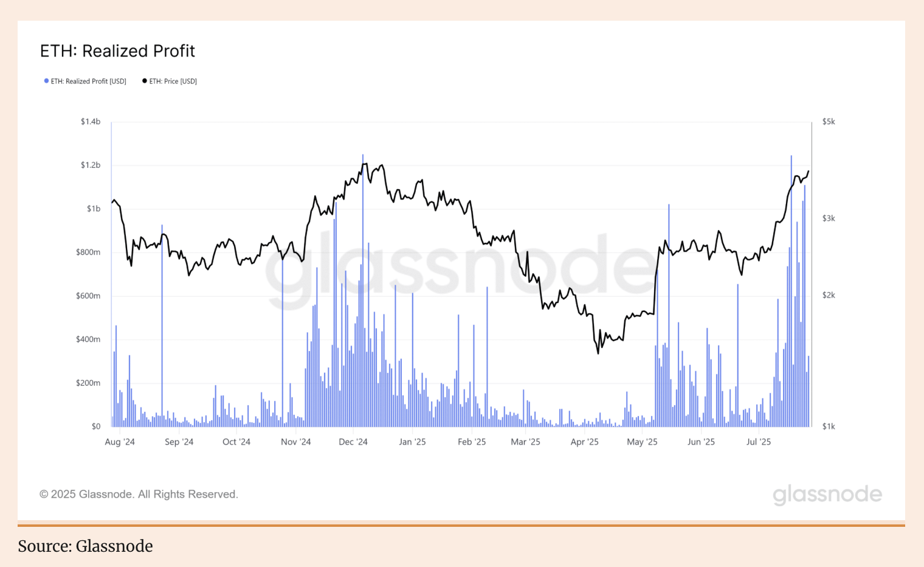Click the 'ETH: Realized Profit' chart title
This screenshot has width=924, height=567.
[x=117, y=51]
